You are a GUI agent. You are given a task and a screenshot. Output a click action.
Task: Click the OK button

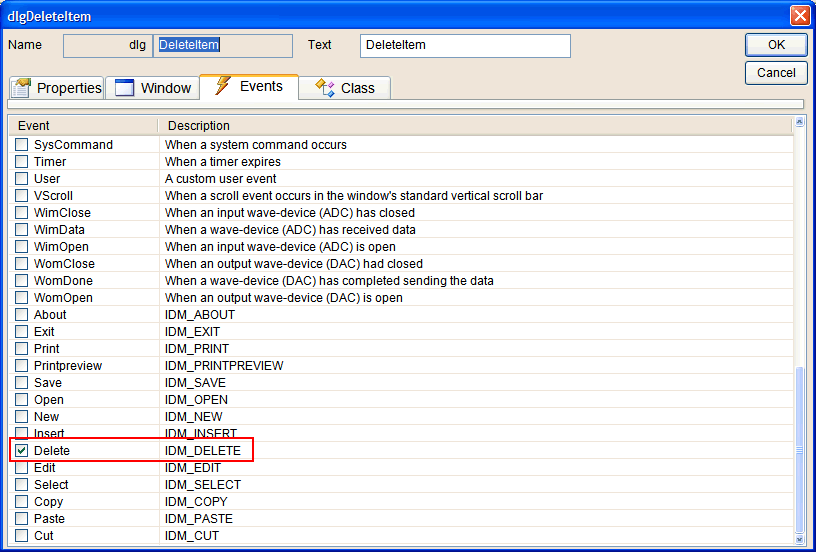click(776, 45)
